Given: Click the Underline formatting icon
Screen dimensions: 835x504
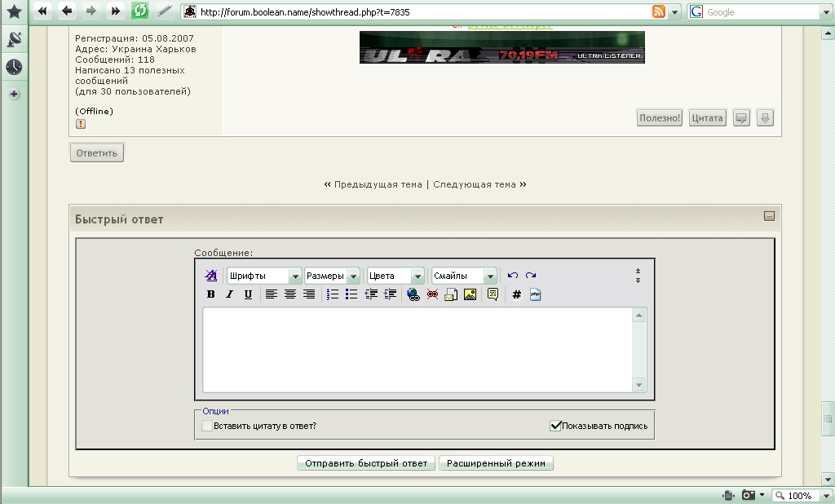Looking at the screenshot, I should tap(248, 294).
